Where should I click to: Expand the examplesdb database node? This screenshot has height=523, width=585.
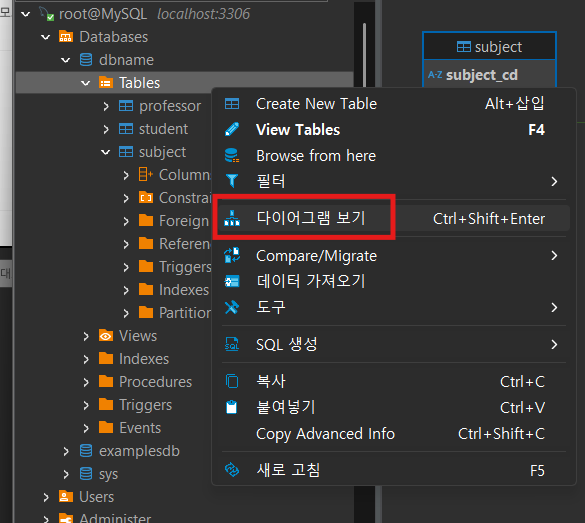(66, 451)
